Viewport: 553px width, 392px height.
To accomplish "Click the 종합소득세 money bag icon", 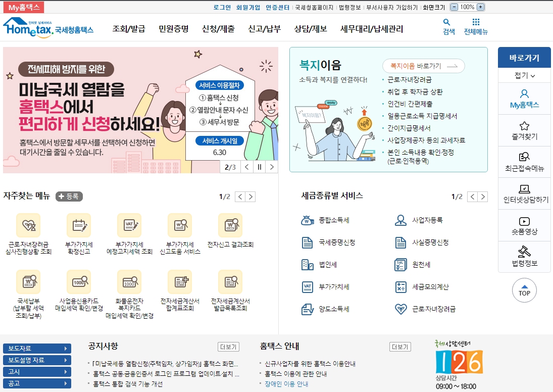I will click(307, 220).
